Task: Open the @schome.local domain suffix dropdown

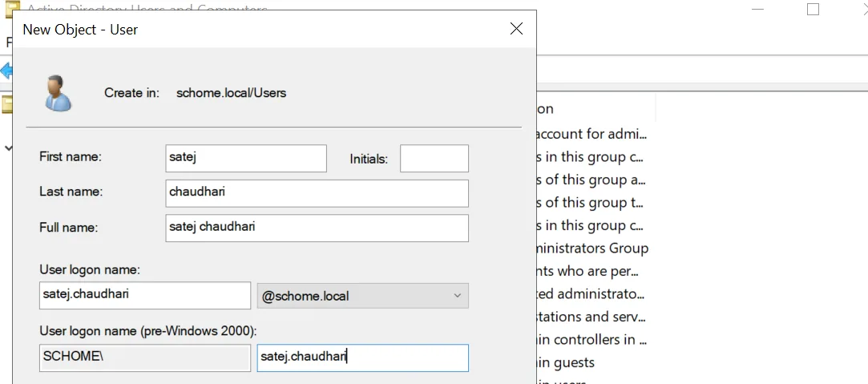Action: point(363,296)
